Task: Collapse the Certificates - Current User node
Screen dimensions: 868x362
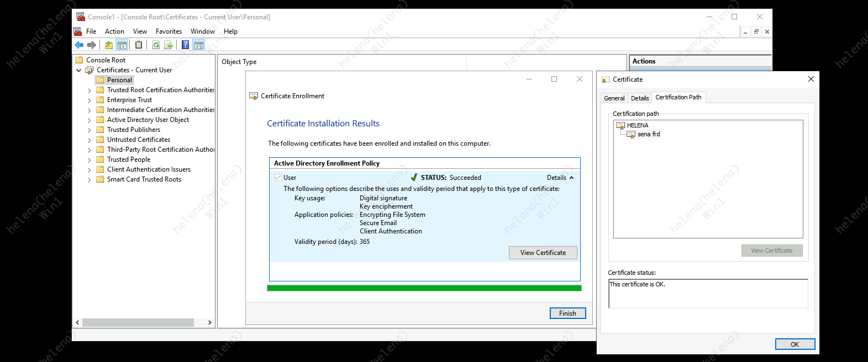Action: 79,71
